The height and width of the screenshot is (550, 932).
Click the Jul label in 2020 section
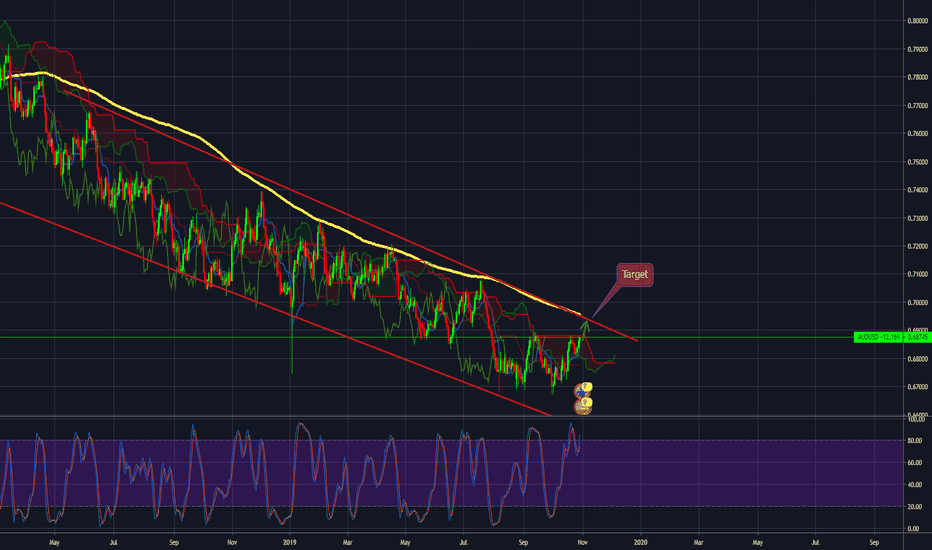click(x=816, y=542)
